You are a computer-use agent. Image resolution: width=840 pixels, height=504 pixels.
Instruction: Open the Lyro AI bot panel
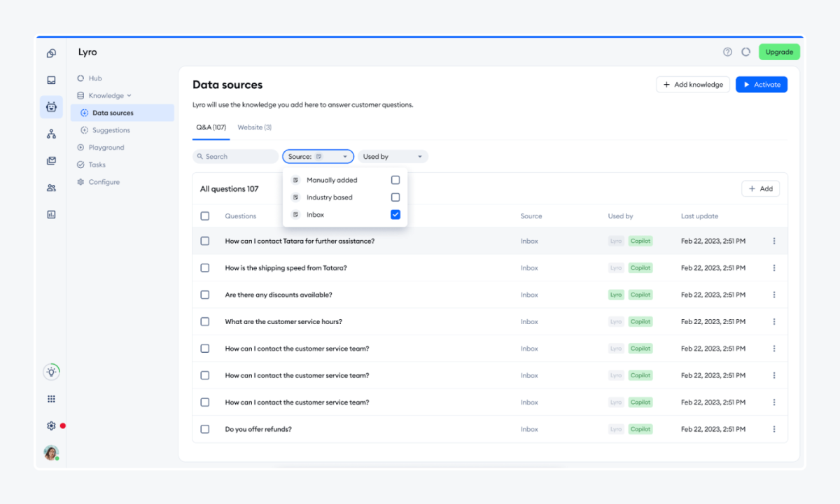[51, 106]
